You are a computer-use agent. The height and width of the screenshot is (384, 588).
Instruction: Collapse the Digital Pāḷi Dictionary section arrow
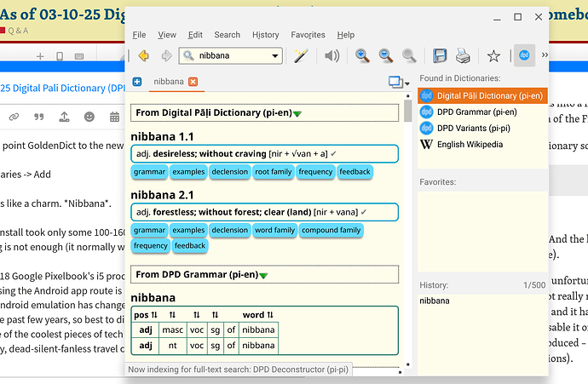[x=297, y=113]
